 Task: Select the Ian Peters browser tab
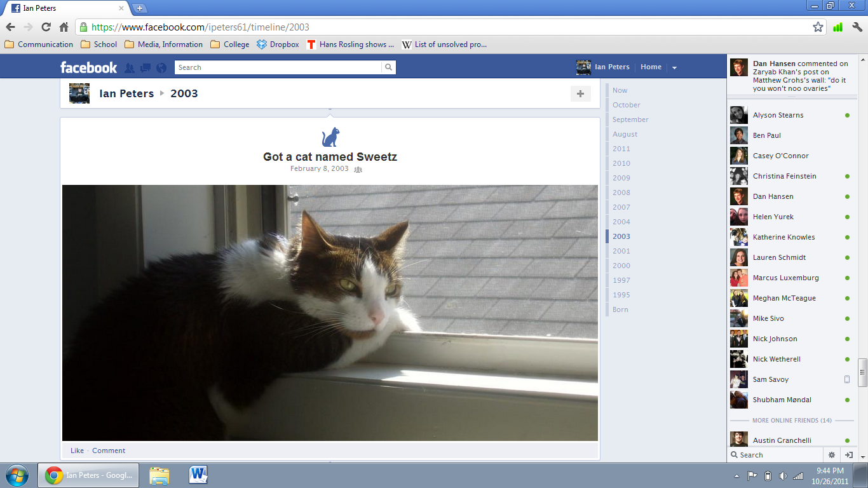click(67, 8)
